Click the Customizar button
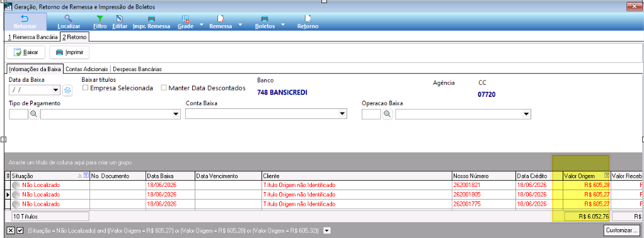 pos(621,230)
